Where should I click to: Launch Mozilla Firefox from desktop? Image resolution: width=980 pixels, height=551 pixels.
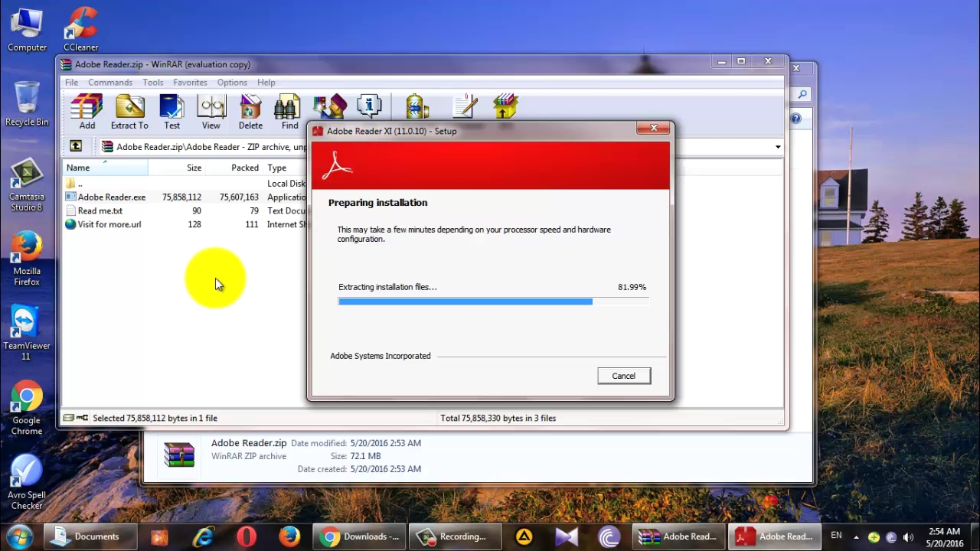[27, 259]
